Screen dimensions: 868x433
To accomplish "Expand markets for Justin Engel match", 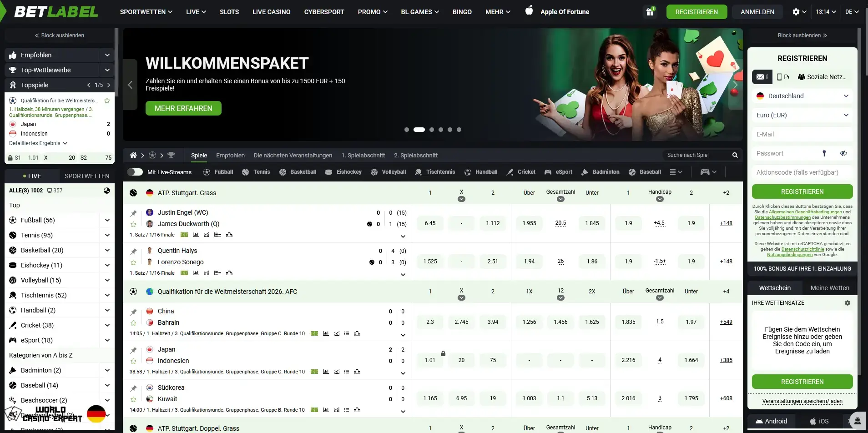I will 403,236.
